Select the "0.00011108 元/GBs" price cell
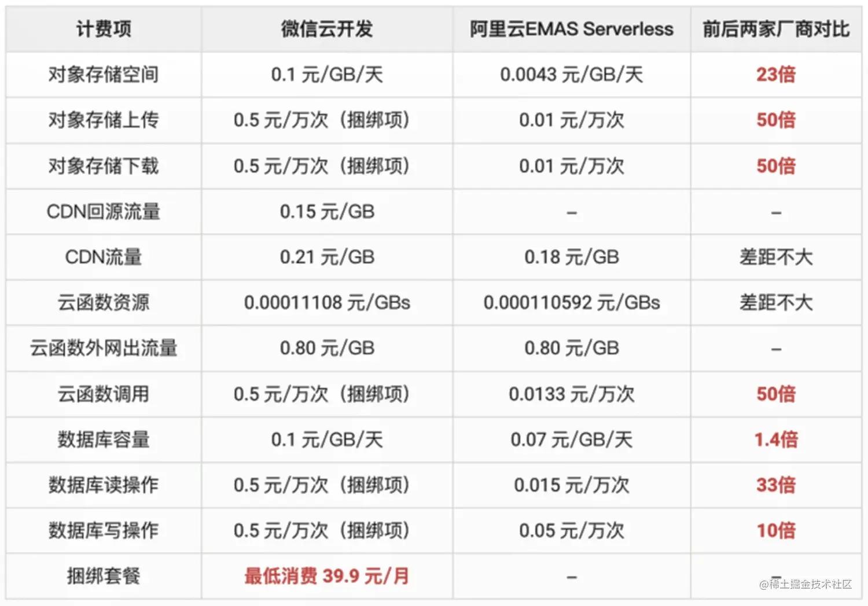The width and height of the screenshot is (868, 606). pos(327,303)
